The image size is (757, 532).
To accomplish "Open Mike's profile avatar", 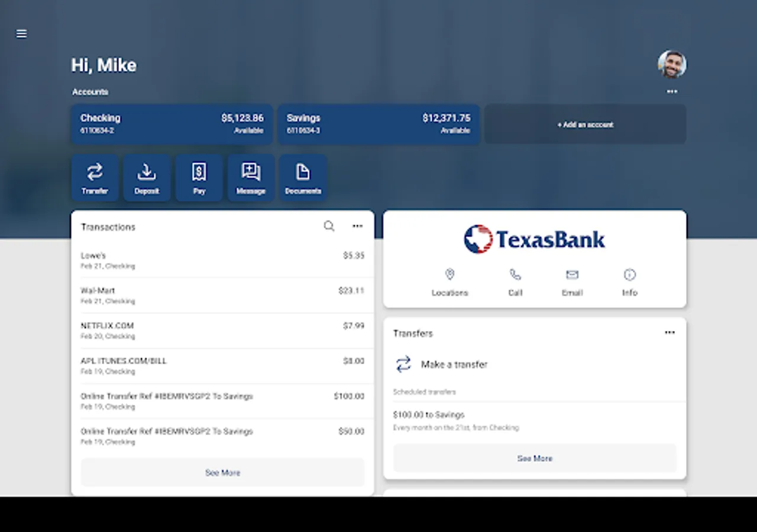I will pyautogui.click(x=672, y=64).
